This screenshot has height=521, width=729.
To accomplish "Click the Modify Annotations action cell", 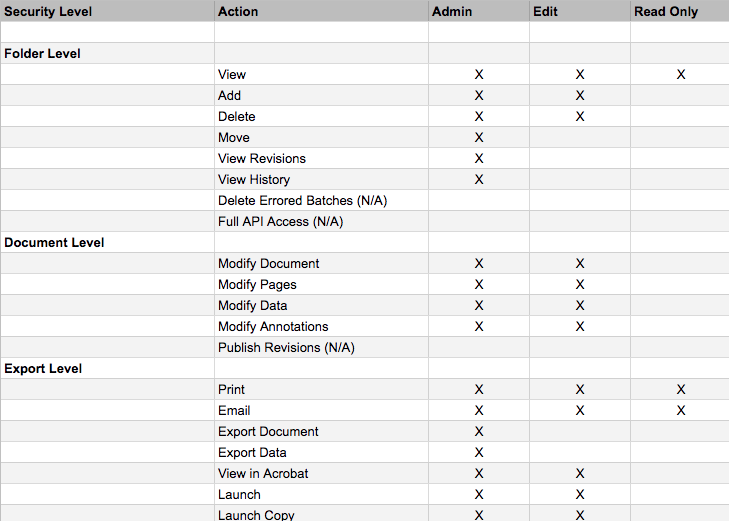I will tap(273, 326).
